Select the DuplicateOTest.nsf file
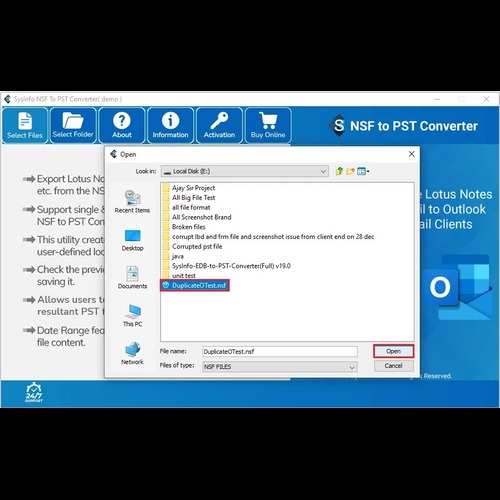This screenshot has width=500, height=500. (x=195, y=285)
